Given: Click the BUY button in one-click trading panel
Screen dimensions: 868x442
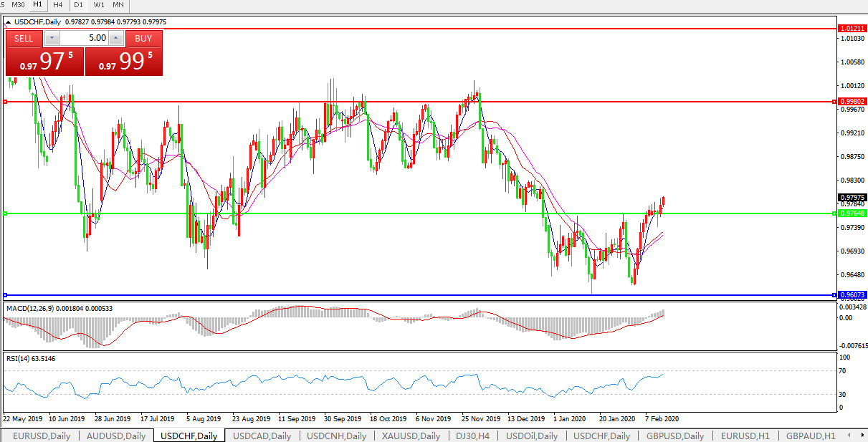Looking at the screenshot, I should point(143,38).
